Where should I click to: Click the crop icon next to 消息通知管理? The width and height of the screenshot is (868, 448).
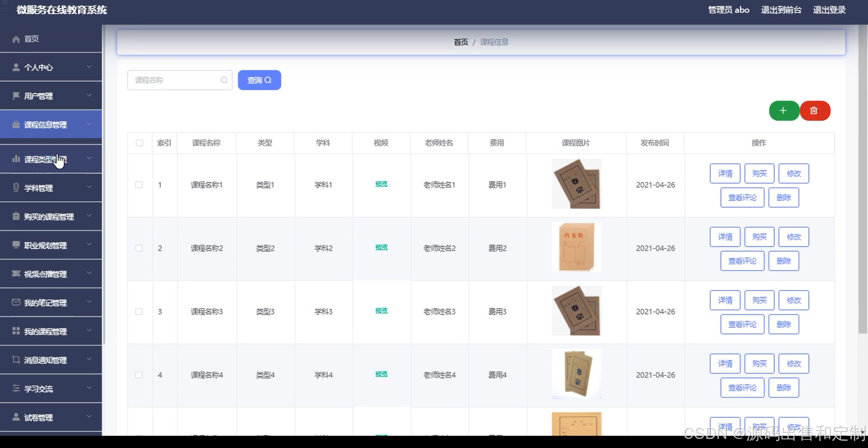[16, 359]
